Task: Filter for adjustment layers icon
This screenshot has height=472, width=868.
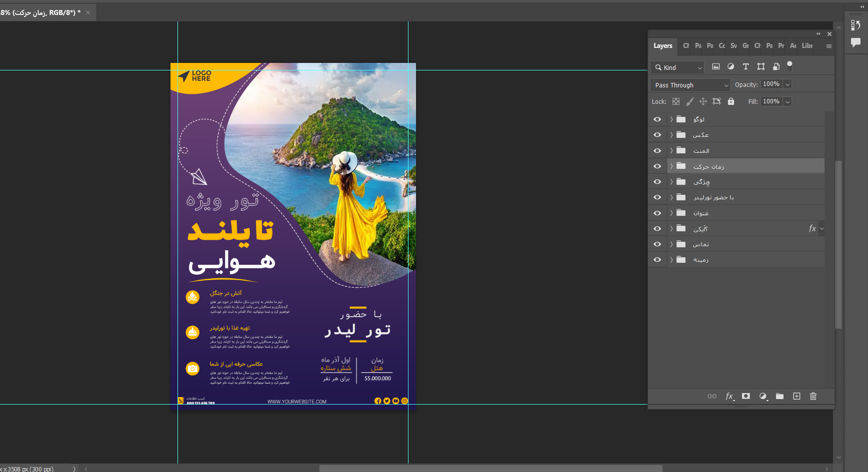Action: click(730, 66)
